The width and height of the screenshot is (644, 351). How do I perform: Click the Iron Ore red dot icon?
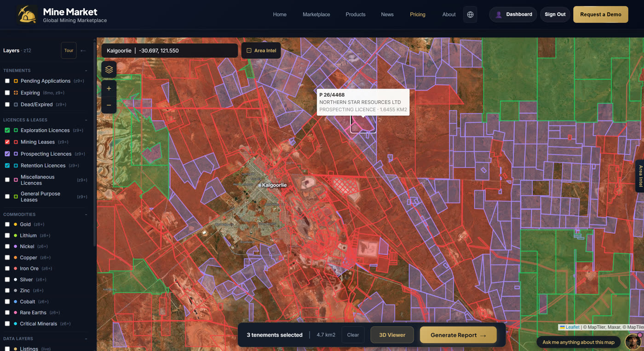pos(16,269)
